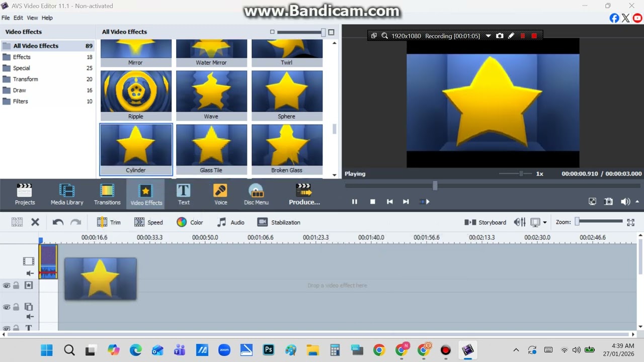Expand the volume control arrow
Image resolution: width=644 pixels, height=362 pixels.
click(637, 202)
